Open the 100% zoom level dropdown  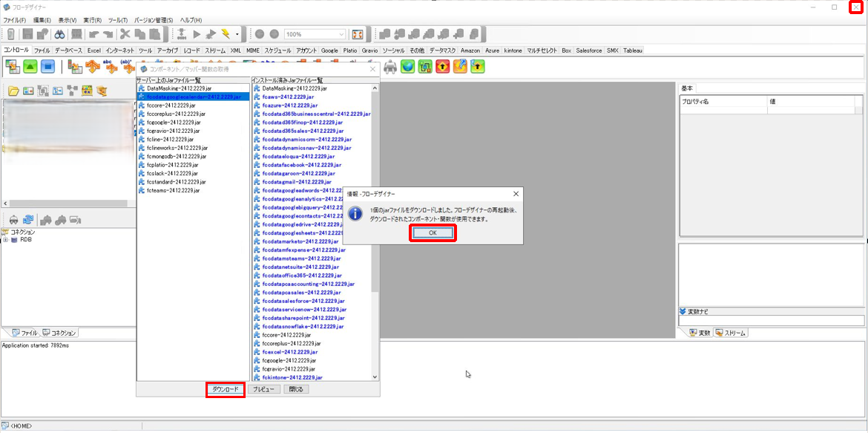point(341,34)
